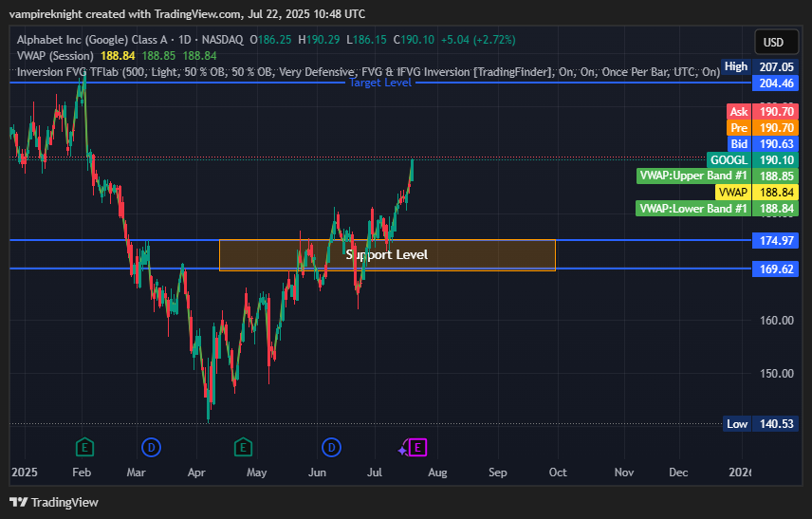812x519 pixels.
Task: Click Jun on the time axis
Action: [x=317, y=473]
